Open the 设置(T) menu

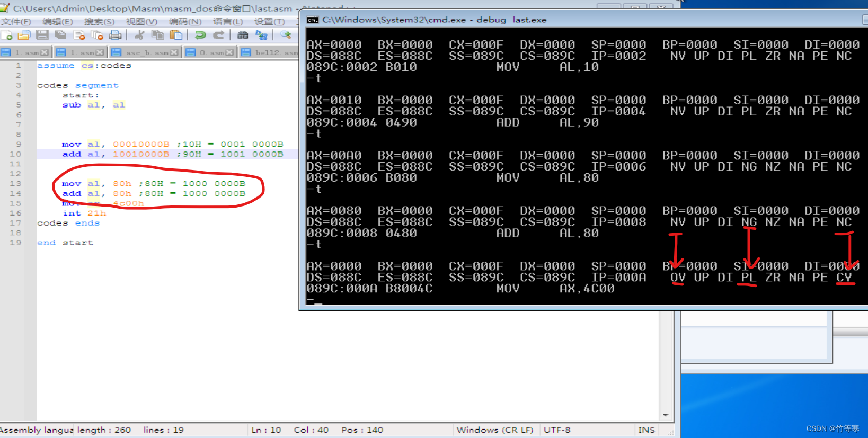(269, 22)
